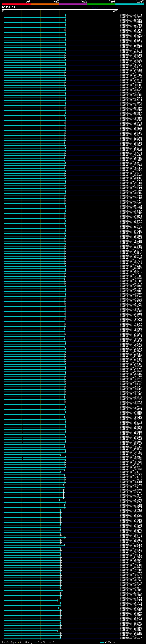
Task: Click the UniRef100_B7FK88 label
Action: pyautogui.click(x=131, y=276)
